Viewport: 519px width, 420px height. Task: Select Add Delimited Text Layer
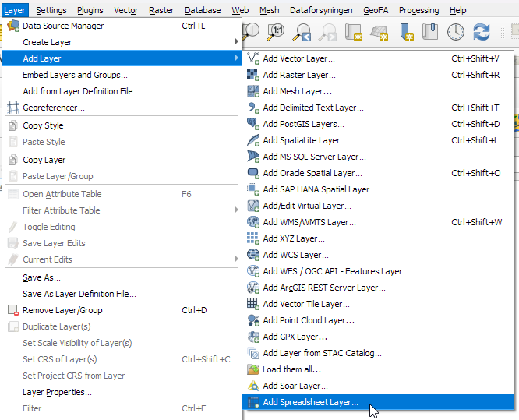click(x=313, y=108)
